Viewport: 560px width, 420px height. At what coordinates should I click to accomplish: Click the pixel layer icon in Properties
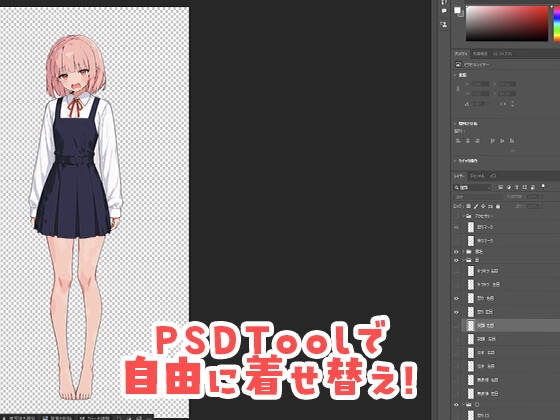(x=458, y=65)
